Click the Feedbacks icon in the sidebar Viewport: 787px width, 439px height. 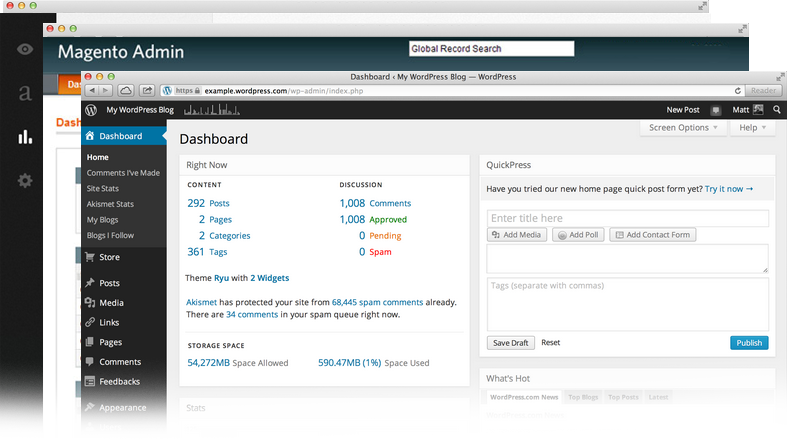90,381
